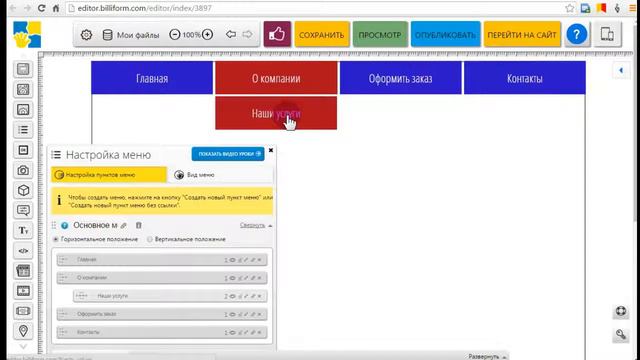The image size is (640, 360).
Task: Remove the Главная item with its X
Action: point(259,260)
